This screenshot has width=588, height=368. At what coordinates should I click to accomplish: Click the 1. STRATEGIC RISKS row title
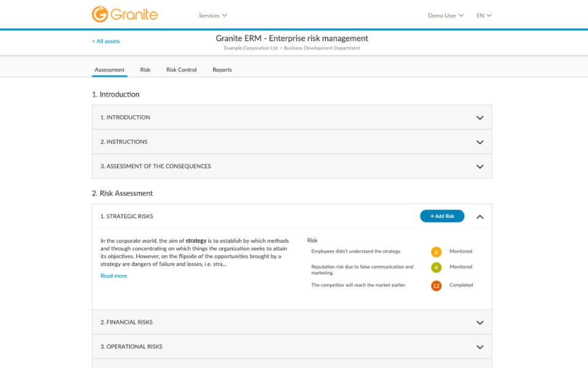127,217
